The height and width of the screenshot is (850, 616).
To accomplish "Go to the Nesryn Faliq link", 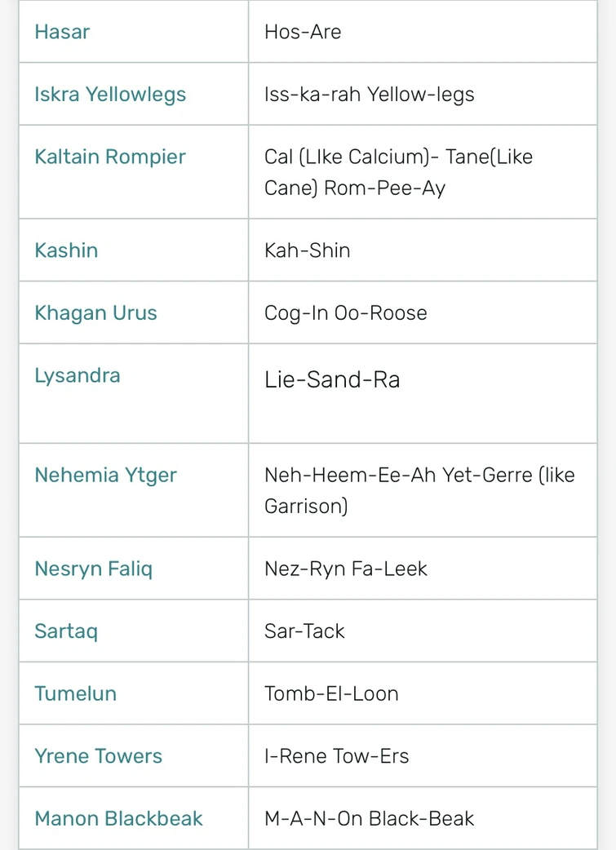I will (93, 569).
